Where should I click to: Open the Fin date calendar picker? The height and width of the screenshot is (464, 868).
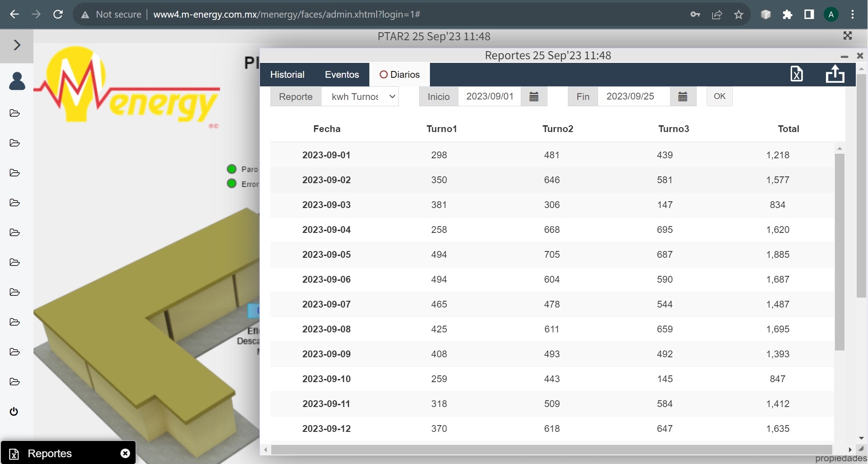[682, 97]
